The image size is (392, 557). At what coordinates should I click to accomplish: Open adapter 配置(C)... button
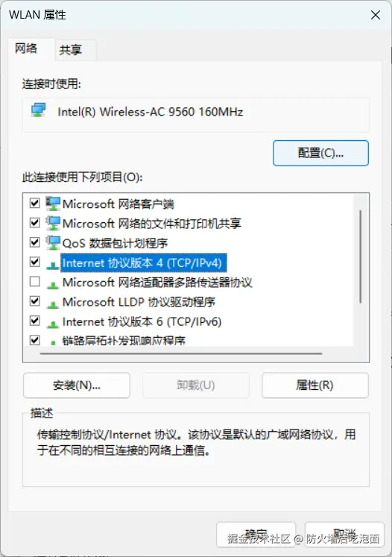coord(320,153)
